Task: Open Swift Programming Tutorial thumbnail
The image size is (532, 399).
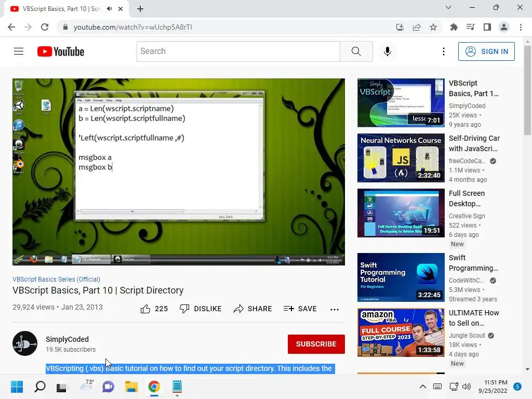Action: point(401,277)
